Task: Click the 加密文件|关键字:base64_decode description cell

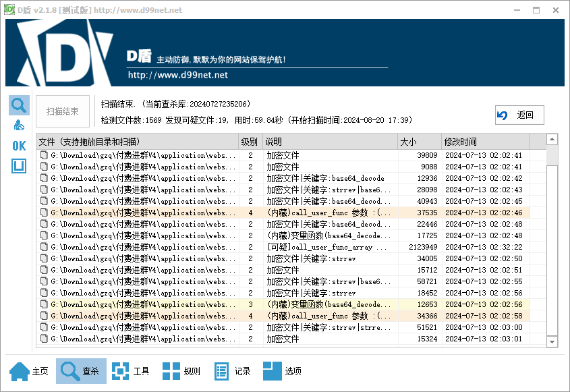Action: 330,178
